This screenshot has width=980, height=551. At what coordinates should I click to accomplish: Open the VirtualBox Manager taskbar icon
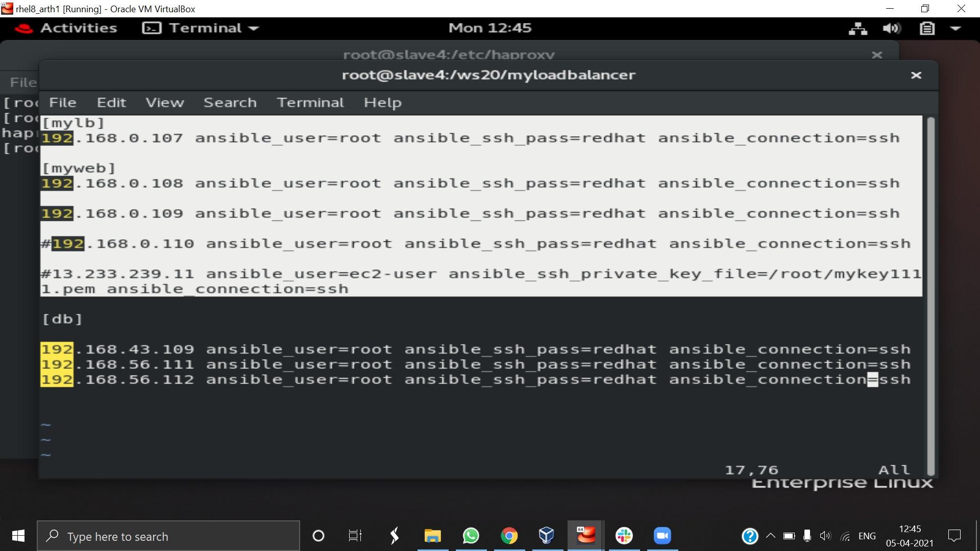coord(547,536)
